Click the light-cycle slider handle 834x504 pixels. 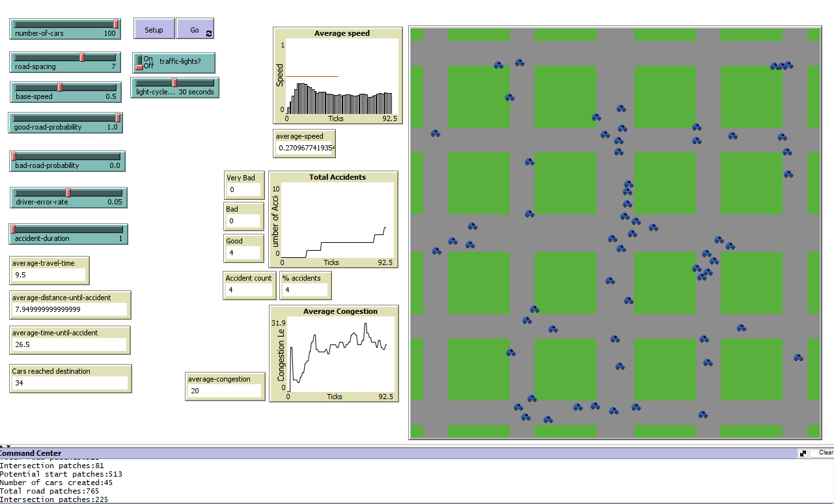tap(174, 83)
